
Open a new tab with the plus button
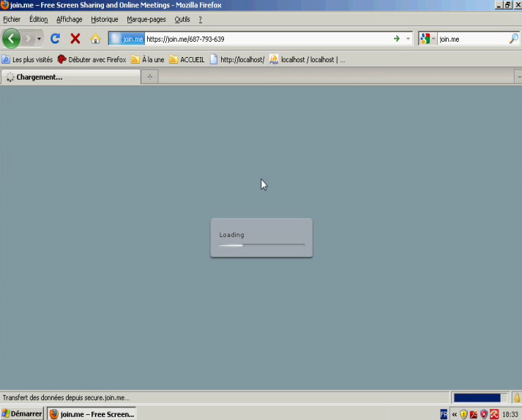pos(150,77)
